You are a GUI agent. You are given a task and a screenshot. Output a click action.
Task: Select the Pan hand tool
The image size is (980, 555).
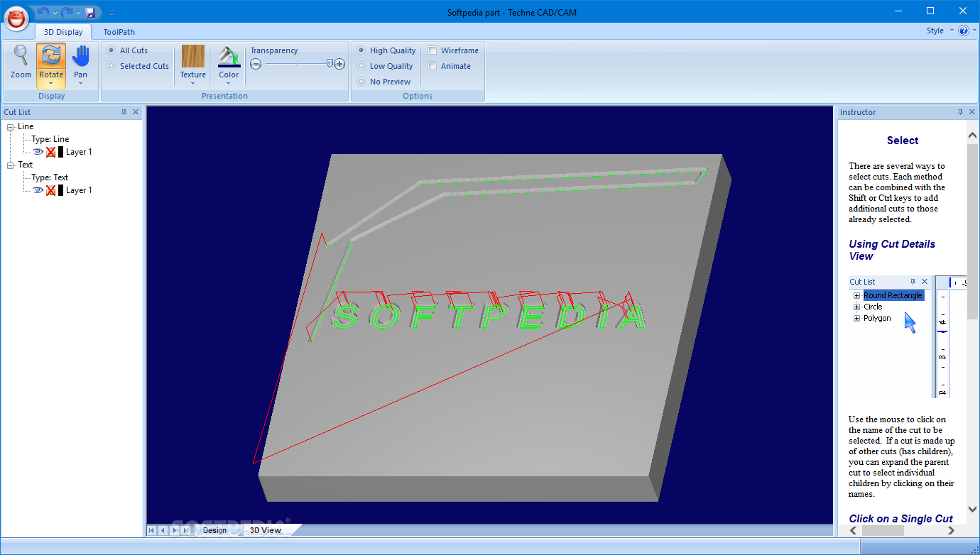point(81,56)
